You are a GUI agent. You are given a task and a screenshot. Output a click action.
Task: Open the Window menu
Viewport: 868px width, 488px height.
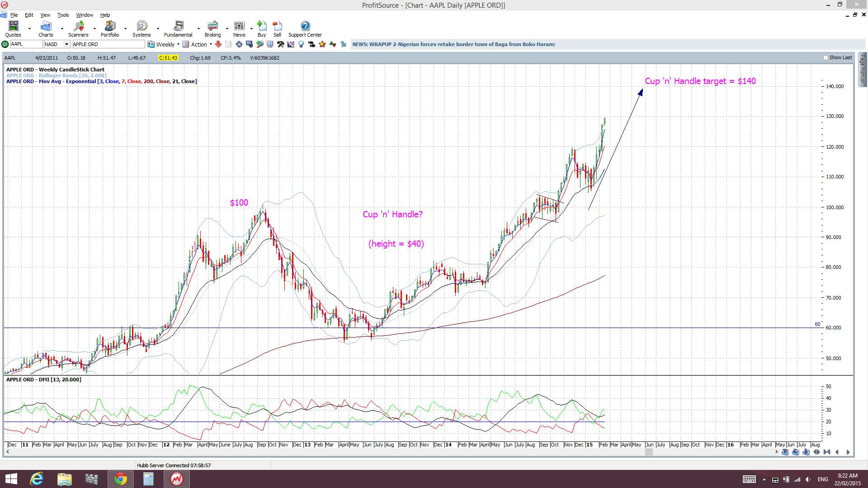point(85,15)
